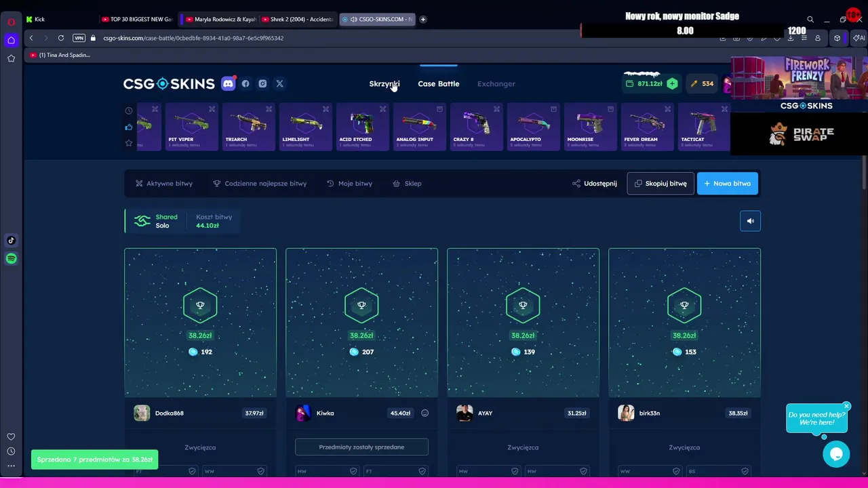Click the emoji smiley next to Kiwka
The height and width of the screenshot is (488, 868).
[x=425, y=413]
